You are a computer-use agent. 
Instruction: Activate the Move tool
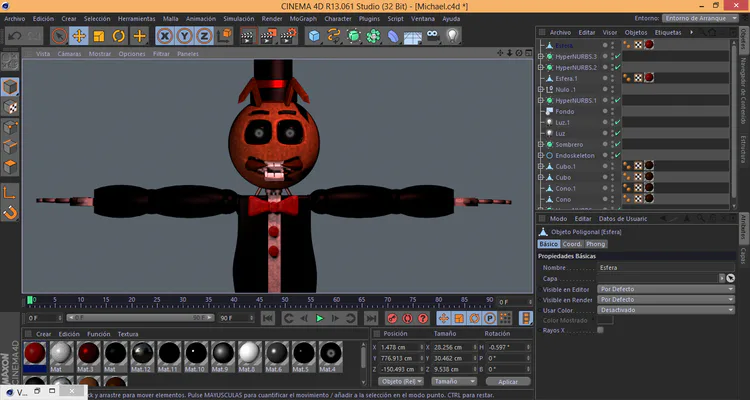pos(79,36)
